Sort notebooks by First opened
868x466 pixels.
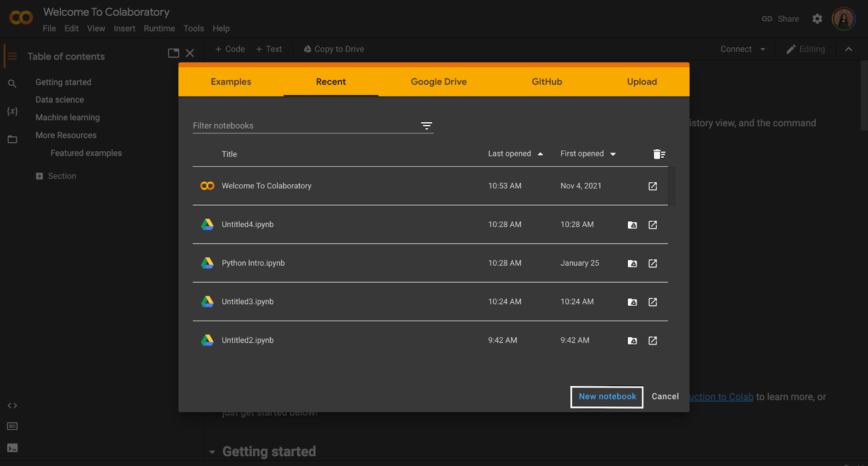(x=588, y=154)
